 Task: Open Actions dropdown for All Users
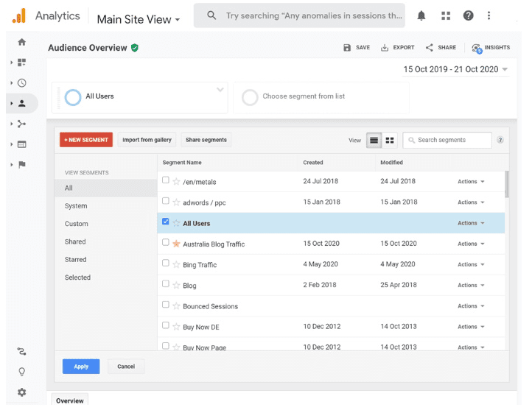[x=471, y=223]
